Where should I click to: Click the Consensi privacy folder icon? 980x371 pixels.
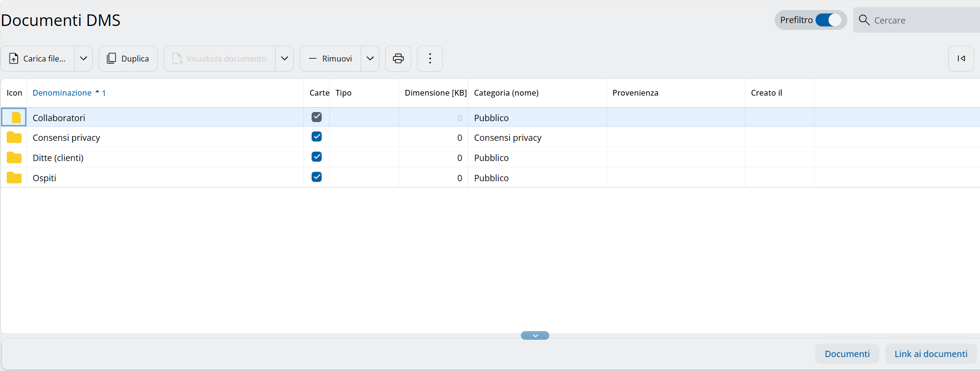tap(14, 138)
